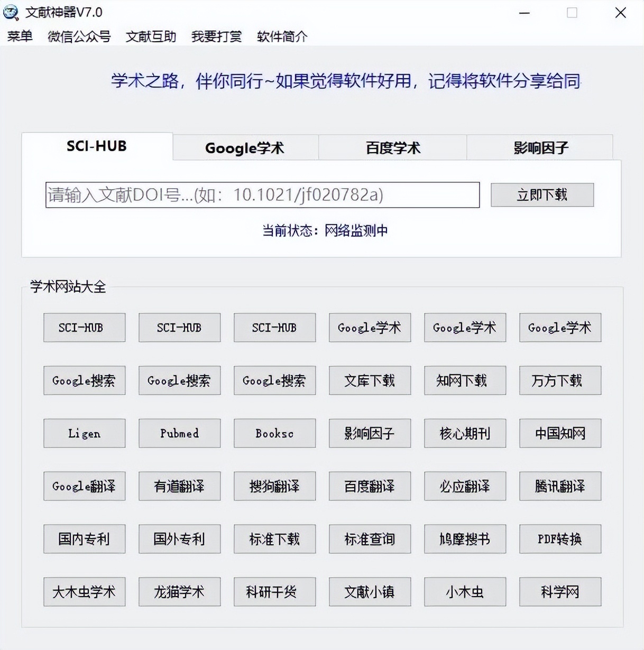
Task: Launch the Pubmed website button
Action: (179, 433)
